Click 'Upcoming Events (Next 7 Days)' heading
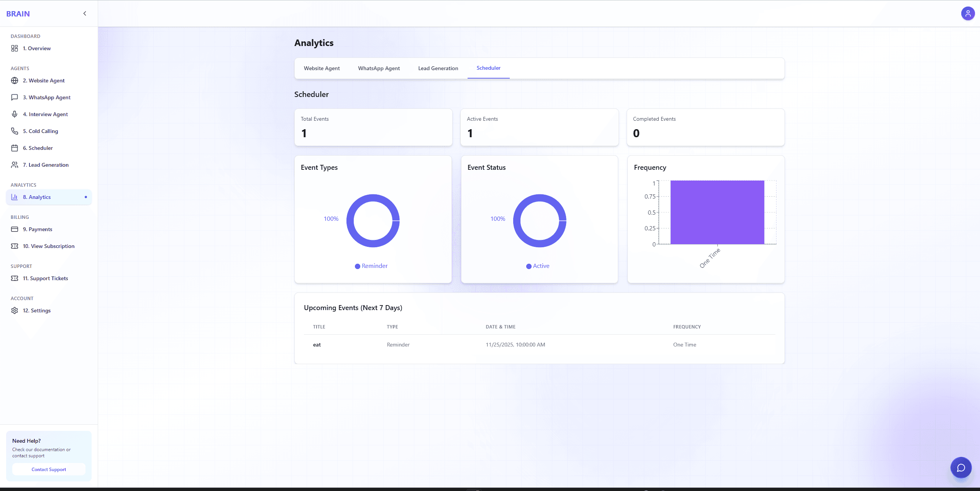Viewport: 980px width, 491px height. 353,308
